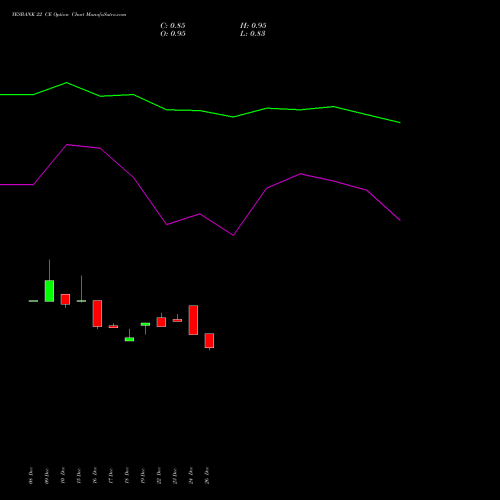Click the 08 Dec date label
This screenshot has height=500, width=500.
pyautogui.click(x=31, y=476)
